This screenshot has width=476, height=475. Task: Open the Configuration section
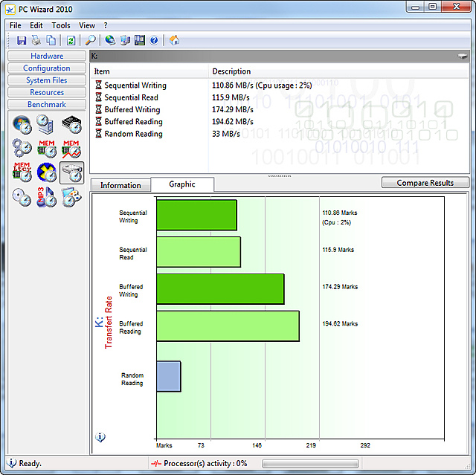[47, 68]
